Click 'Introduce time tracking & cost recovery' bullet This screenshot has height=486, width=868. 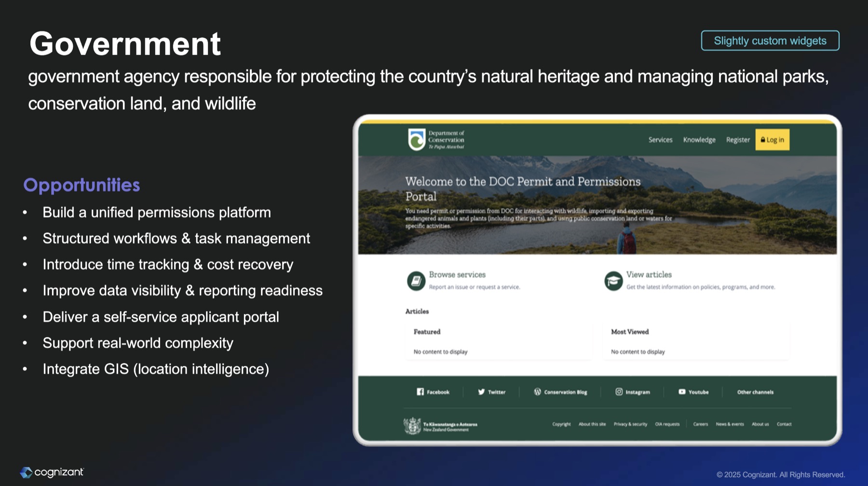point(168,265)
